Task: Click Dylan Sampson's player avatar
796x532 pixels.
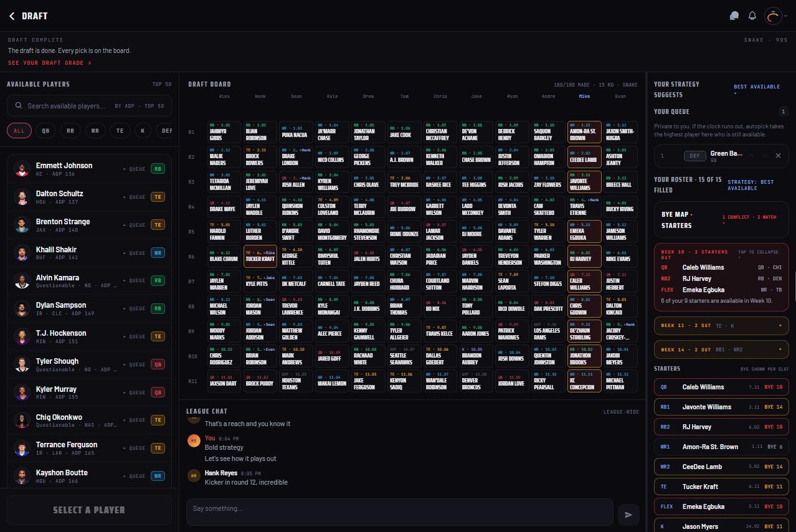Action: point(22,309)
